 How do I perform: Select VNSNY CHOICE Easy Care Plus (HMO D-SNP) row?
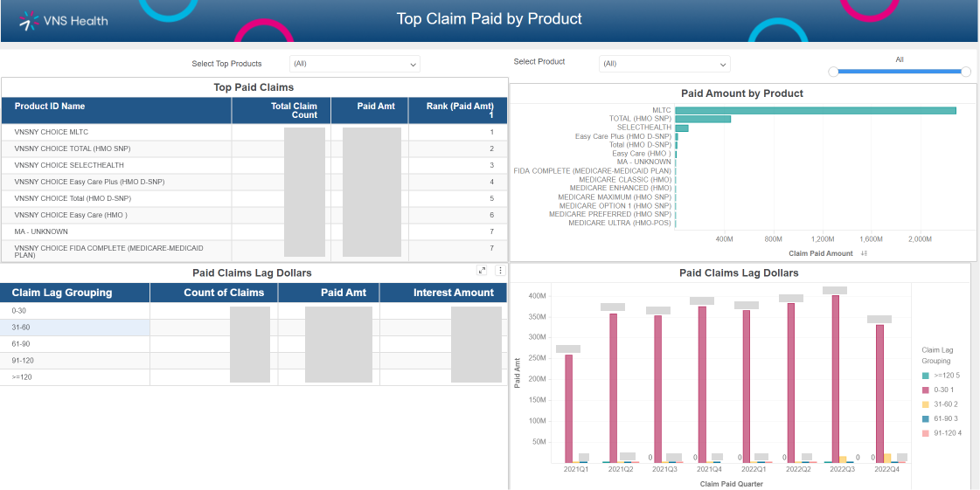(x=254, y=182)
